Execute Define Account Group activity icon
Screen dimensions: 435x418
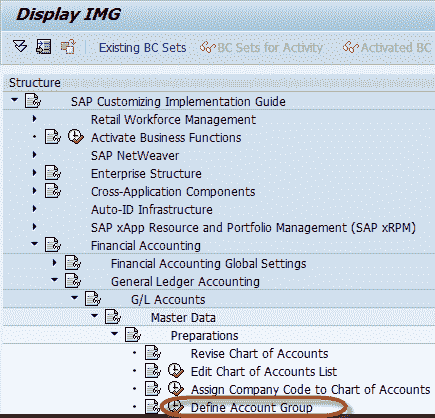[176, 407]
